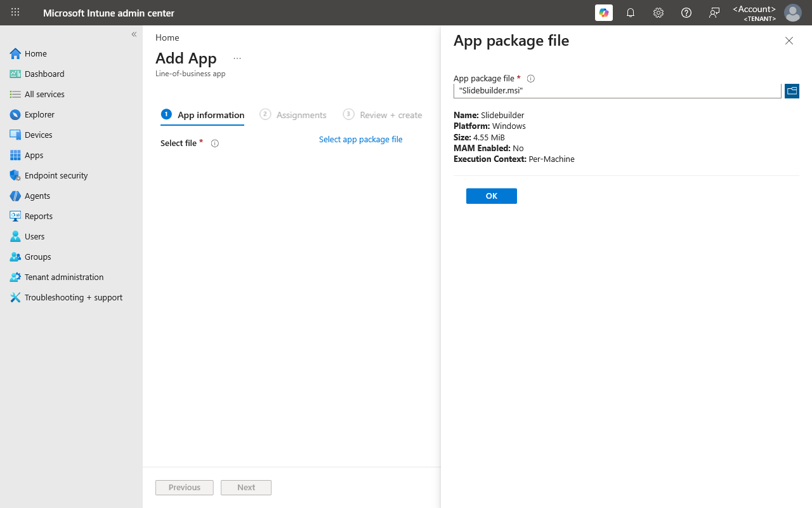
Task: Open the Help question mark
Action: [686, 13]
